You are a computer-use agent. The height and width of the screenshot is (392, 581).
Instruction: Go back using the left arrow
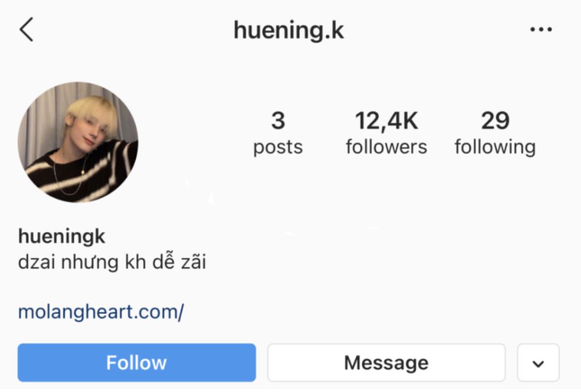pos(26,29)
